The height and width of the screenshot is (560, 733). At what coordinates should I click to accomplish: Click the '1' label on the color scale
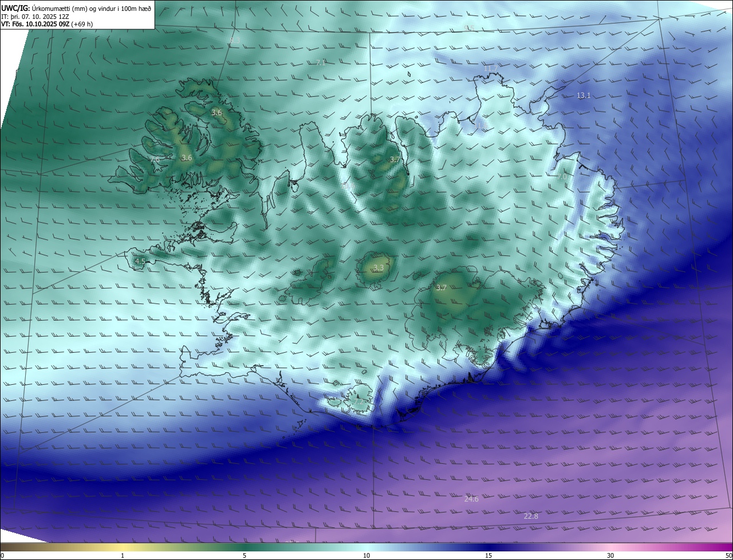click(123, 555)
